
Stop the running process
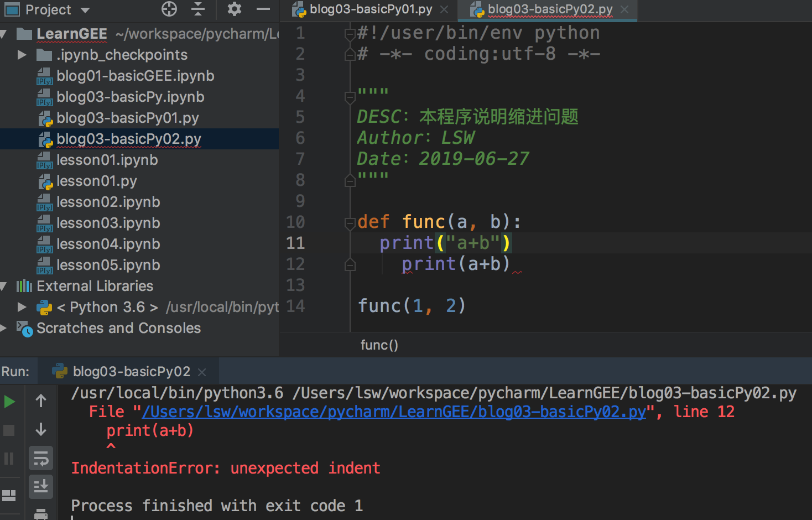11,430
